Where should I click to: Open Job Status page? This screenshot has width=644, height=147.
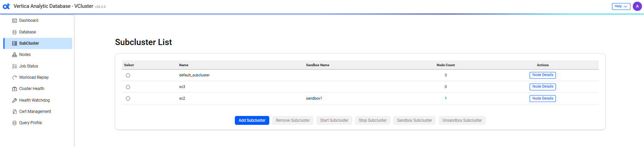pos(38,66)
